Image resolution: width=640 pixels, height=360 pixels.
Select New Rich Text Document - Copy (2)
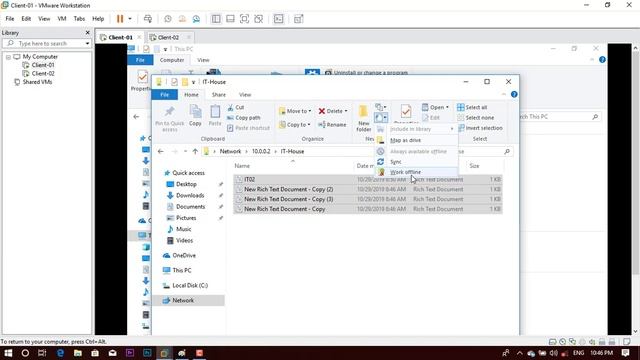(x=368, y=189)
